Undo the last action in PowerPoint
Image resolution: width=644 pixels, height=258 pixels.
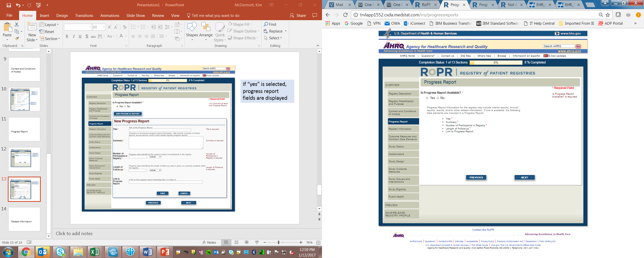coord(18,5)
